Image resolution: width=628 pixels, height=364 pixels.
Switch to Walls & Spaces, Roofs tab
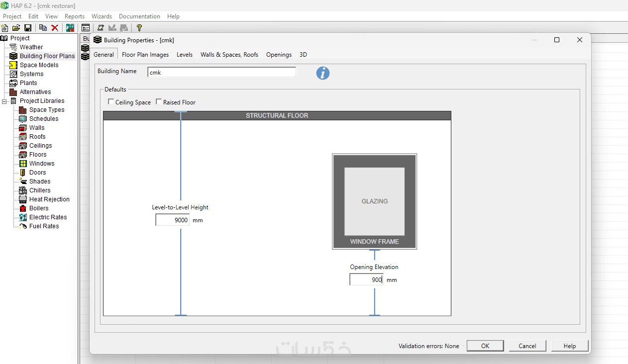point(229,55)
